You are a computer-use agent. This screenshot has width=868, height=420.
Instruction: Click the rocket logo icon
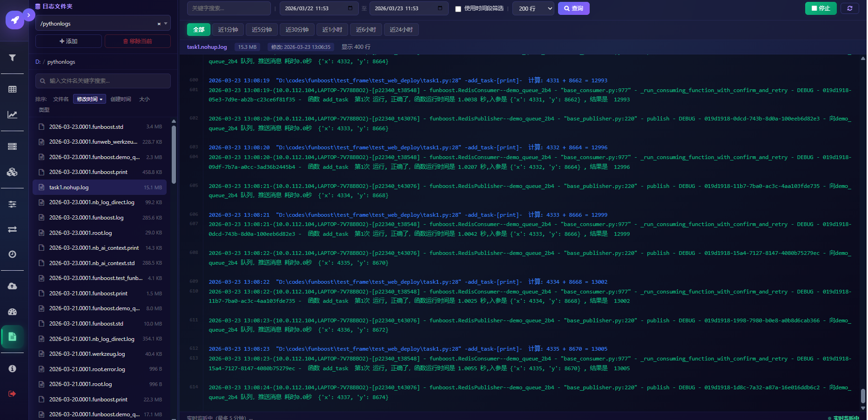coord(15,20)
